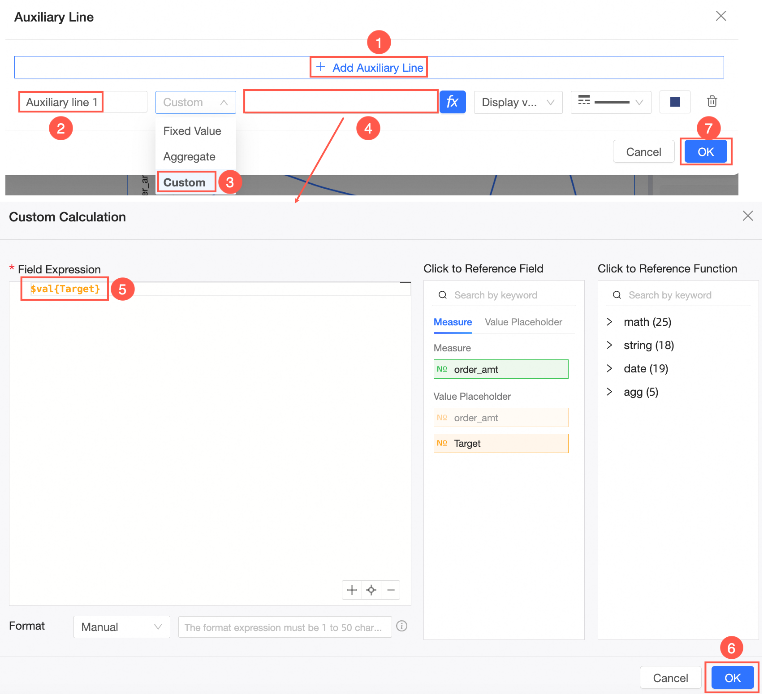Click OK in Auxiliary Line dialog

(x=706, y=152)
